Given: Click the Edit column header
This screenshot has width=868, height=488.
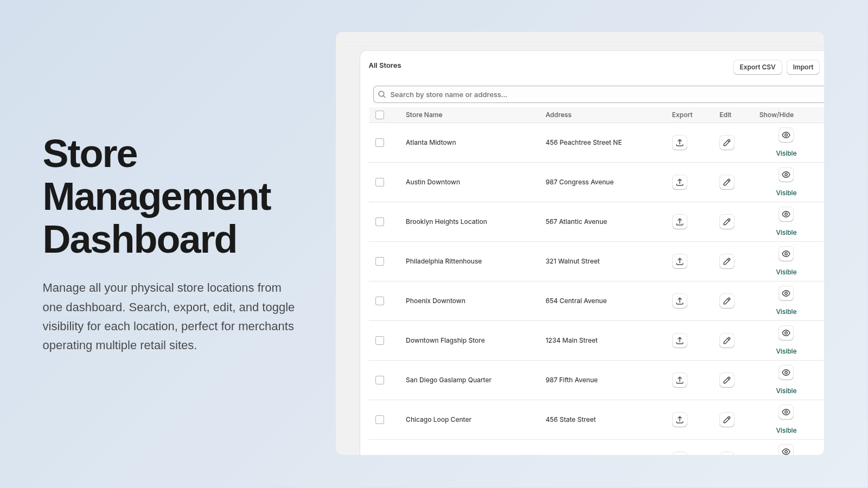Looking at the screenshot, I should click(x=725, y=115).
